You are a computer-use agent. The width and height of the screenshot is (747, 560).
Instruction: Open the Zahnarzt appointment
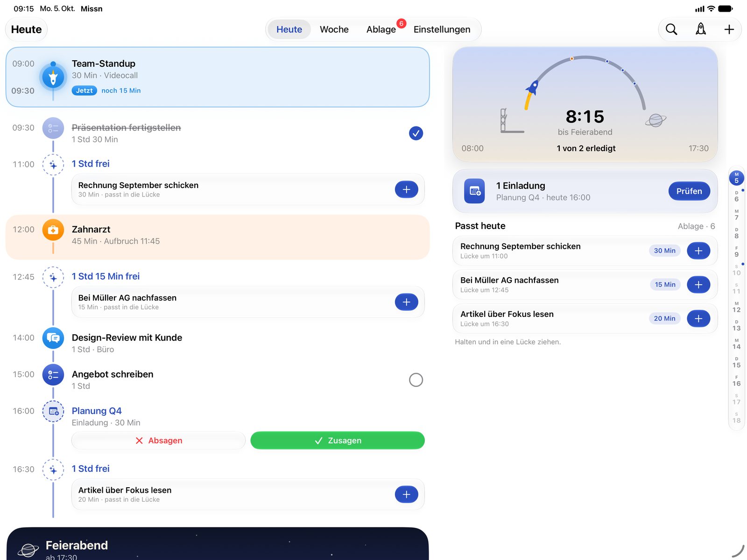tap(218, 237)
